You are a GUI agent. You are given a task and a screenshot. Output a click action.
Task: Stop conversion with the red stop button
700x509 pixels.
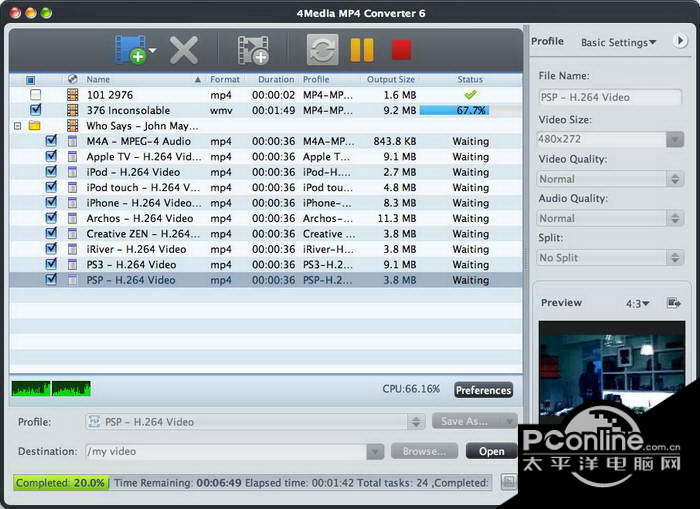coord(401,50)
